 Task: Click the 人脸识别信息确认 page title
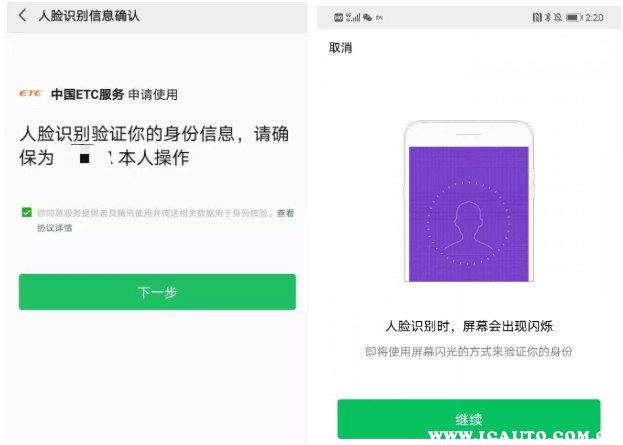[x=89, y=15]
